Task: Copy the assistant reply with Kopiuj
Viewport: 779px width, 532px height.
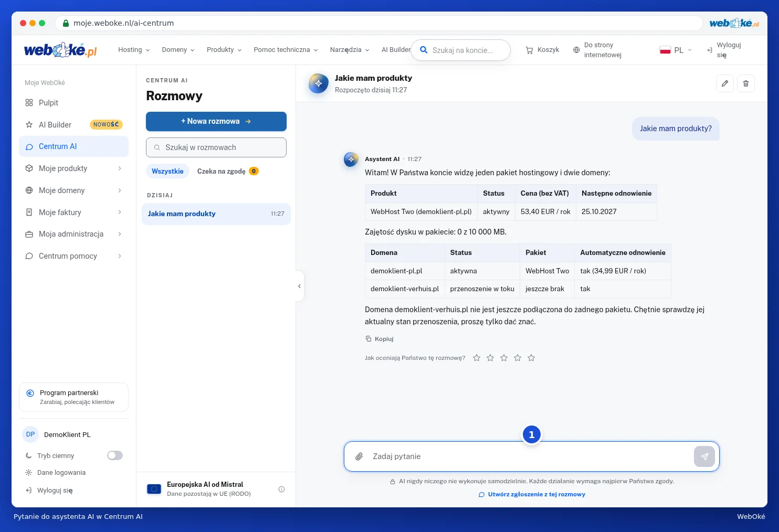Action: coord(380,339)
